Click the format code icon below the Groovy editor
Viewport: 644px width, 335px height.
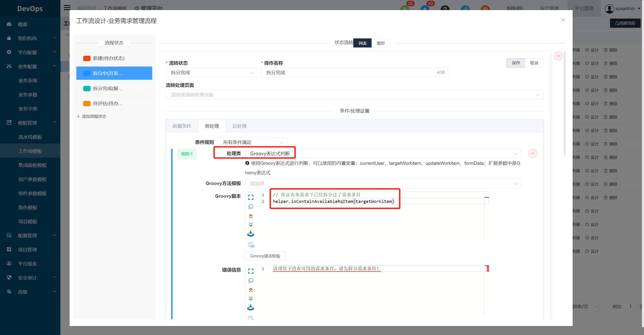coord(251,245)
